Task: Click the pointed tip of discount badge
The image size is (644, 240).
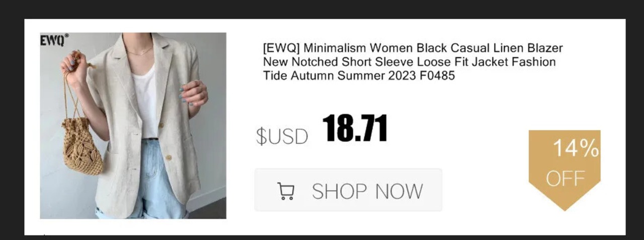Action: tap(565, 206)
